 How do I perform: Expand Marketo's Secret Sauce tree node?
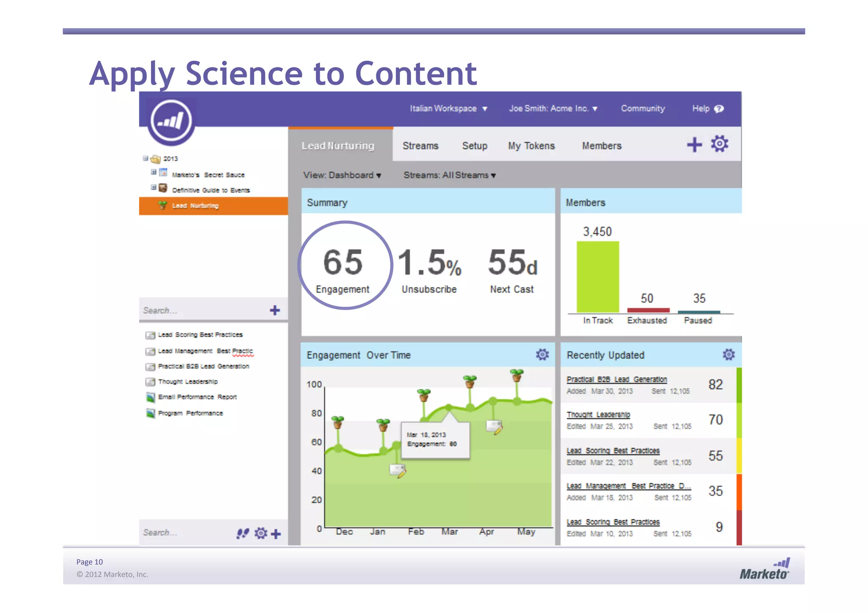153,172
